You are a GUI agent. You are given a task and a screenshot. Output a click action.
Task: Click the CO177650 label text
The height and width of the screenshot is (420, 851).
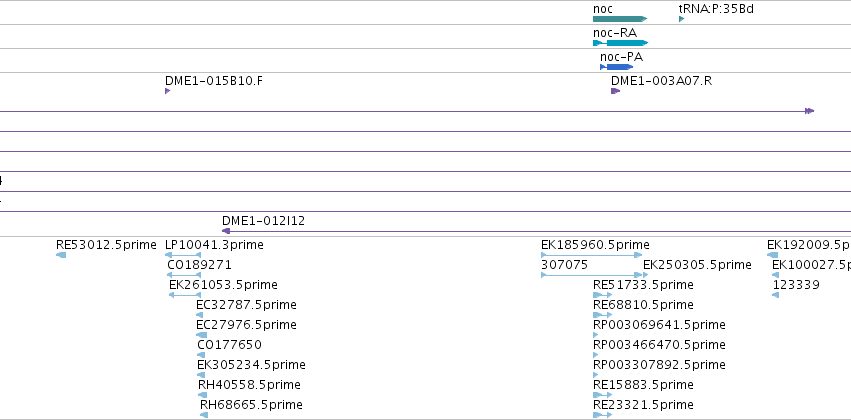point(230,345)
